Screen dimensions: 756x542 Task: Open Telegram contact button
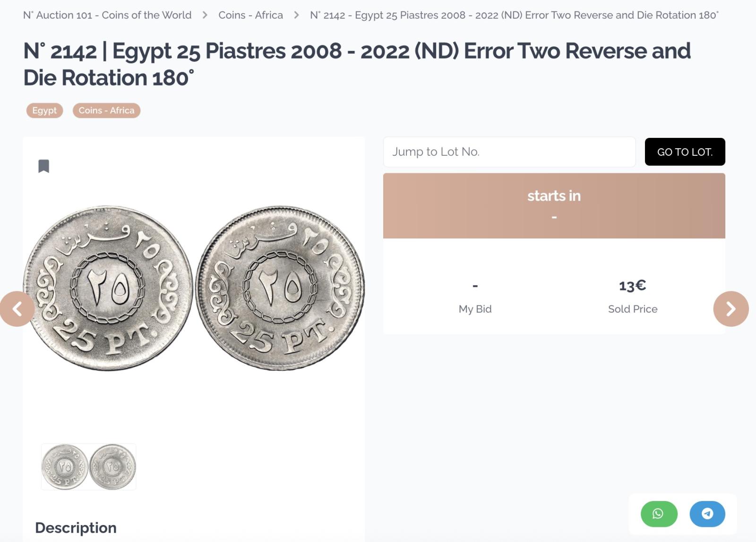click(707, 514)
